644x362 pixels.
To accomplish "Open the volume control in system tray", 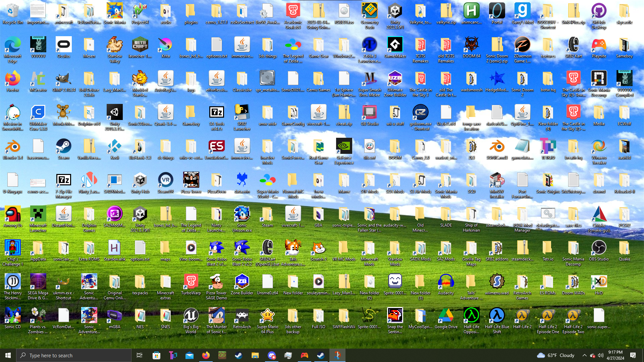I will click(x=601, y=355).
